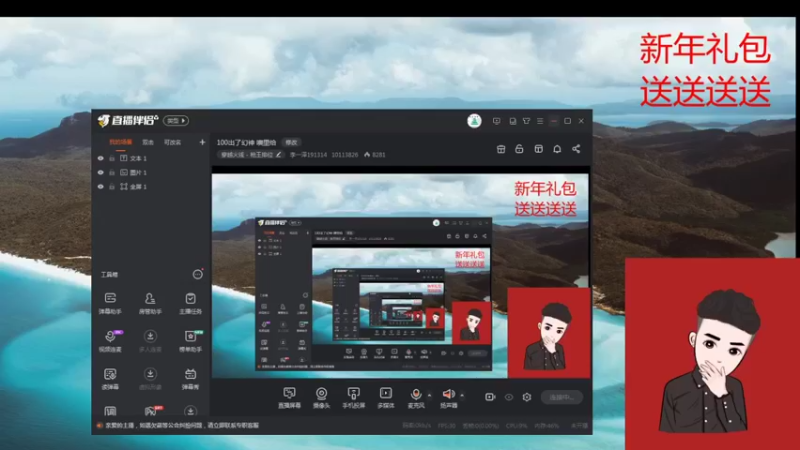The height and width of the screenshot is (450, 800).
Task: Lock the 全屏 1 layer
Action: pos(112,187)
